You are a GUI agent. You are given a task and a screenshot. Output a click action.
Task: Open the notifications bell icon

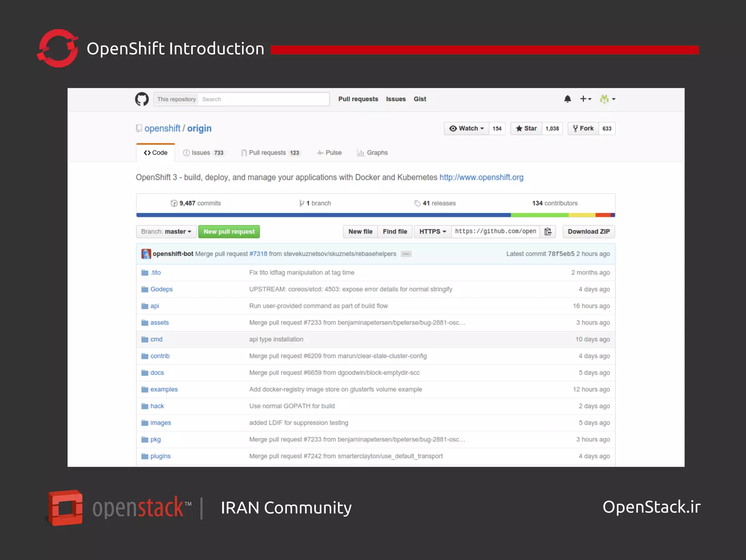[568, 99]
